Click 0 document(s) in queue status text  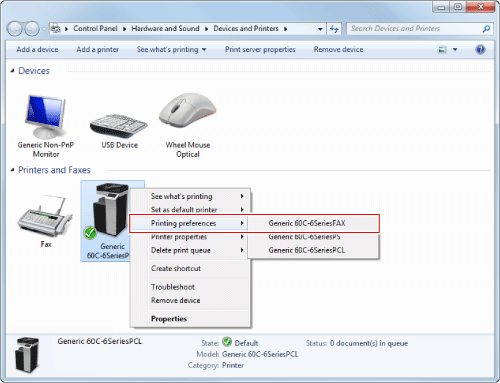[x=369, y=343]
